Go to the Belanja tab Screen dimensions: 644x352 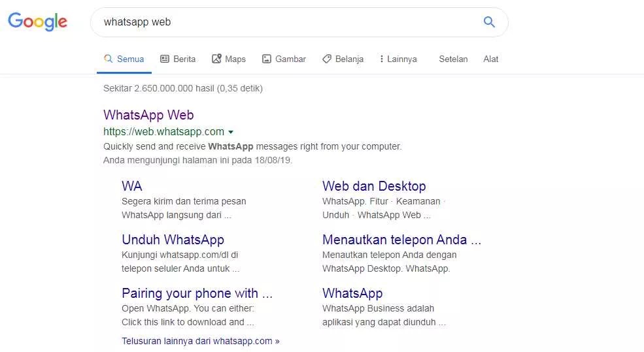pos(343,59)
